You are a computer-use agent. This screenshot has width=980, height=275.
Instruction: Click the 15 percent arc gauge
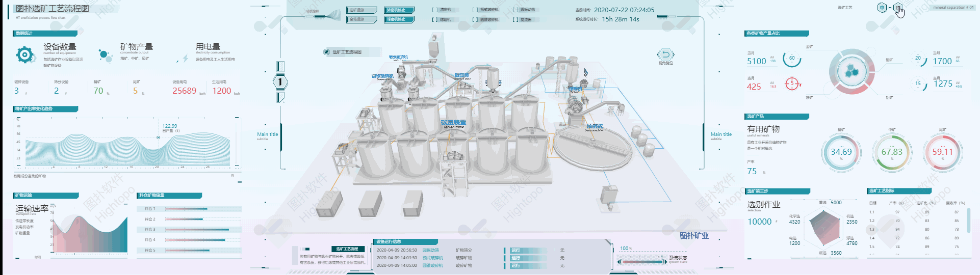[x=919, y=84]
